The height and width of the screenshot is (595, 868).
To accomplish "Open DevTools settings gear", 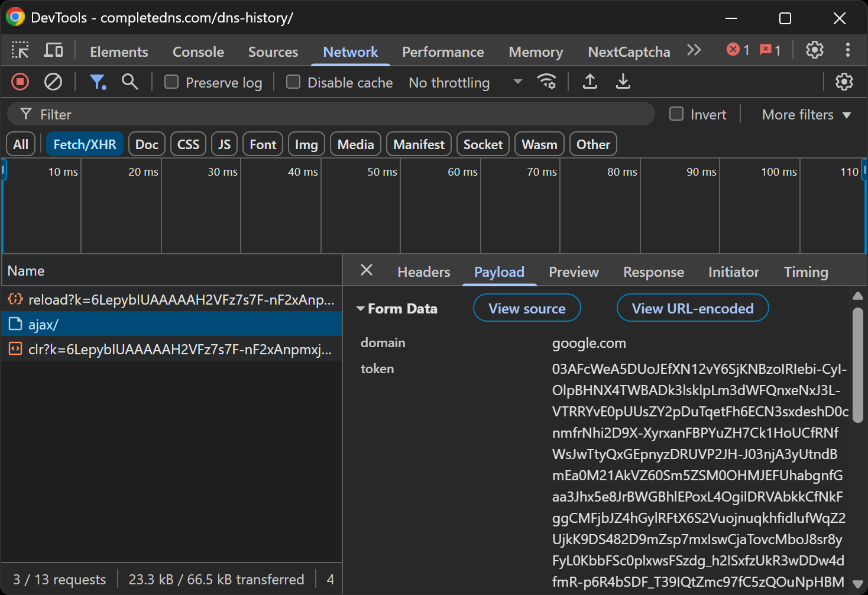I will (x=815, y=50).
